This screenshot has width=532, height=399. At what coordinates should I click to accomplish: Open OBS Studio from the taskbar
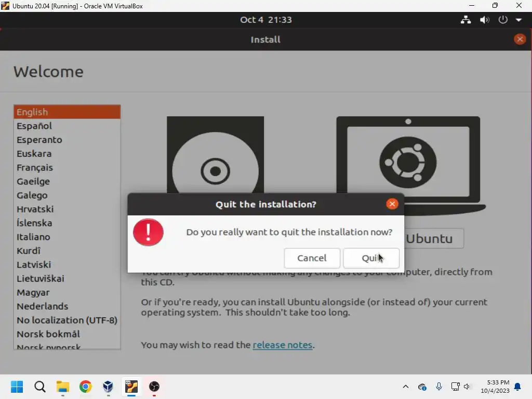pyautogui.click(x=154, y=387)
